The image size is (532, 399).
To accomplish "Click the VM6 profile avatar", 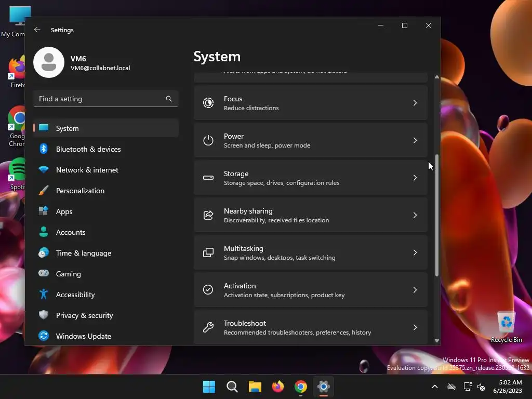I will click(x=49, y=62).
